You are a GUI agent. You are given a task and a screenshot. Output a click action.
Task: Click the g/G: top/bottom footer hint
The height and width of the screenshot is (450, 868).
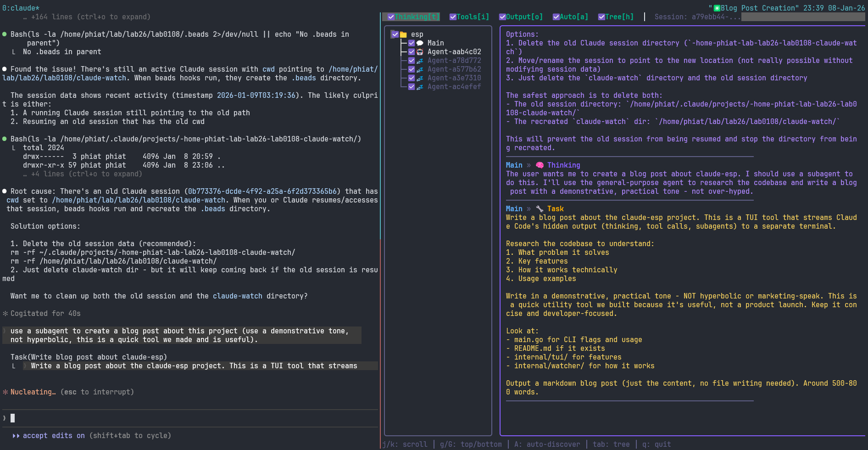click(x=471, y=444)
